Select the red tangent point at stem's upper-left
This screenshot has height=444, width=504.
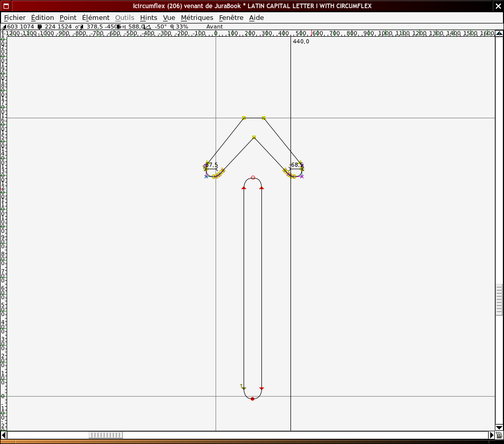tap(244, 188)
